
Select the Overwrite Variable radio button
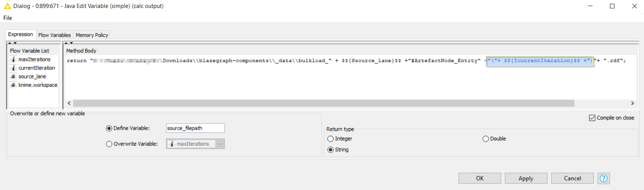(109, 144)
